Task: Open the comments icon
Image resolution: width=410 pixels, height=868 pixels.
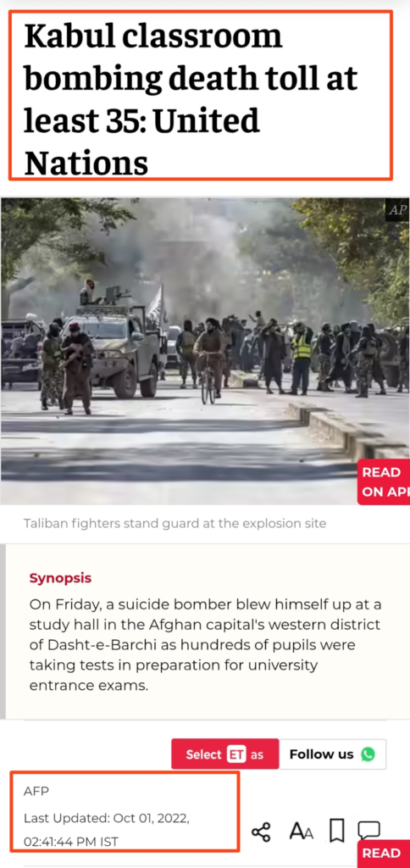Action: 369,830
